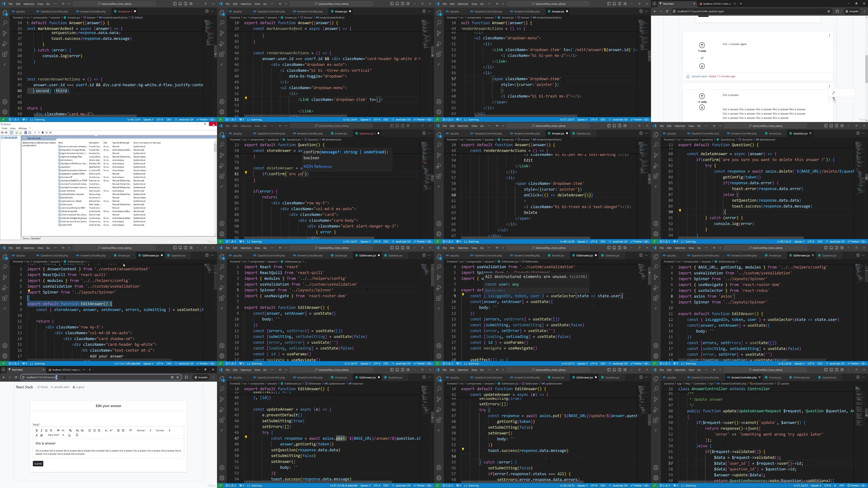This screenshot has width=868, height=488.
Task: Split editor right in AnswerController.php window
Action: point(858,377)
